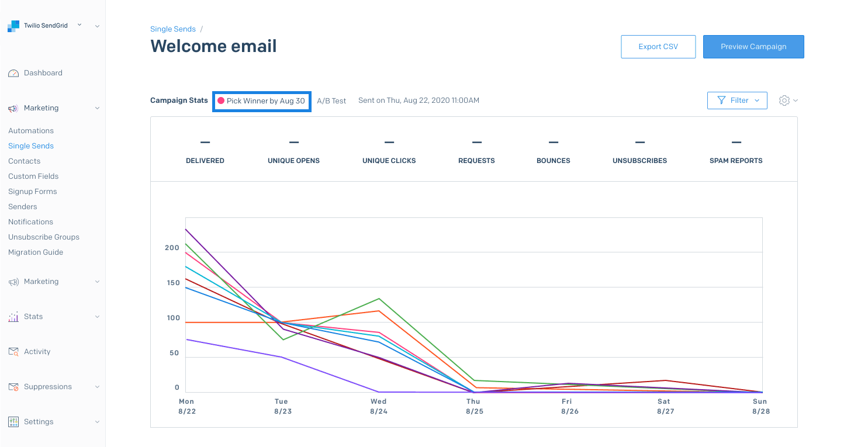Click the Marketing megaphone icon in sidebar
Image resolution: width=868 pixels, height=447 pixels.
coord(13,108)
